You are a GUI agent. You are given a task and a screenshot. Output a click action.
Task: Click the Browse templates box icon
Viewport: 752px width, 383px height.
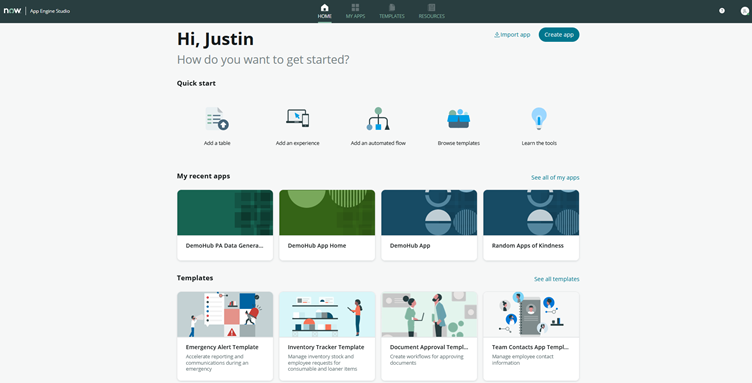click(458, 118)
